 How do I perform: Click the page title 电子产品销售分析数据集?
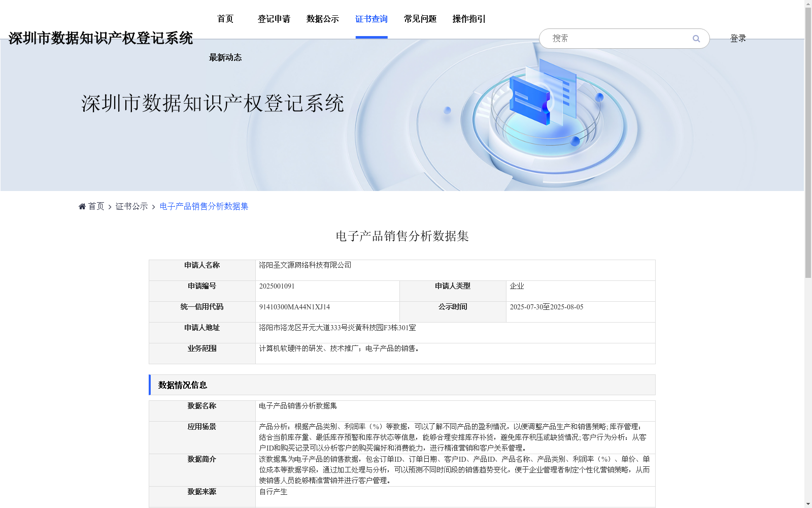(402, 236)
